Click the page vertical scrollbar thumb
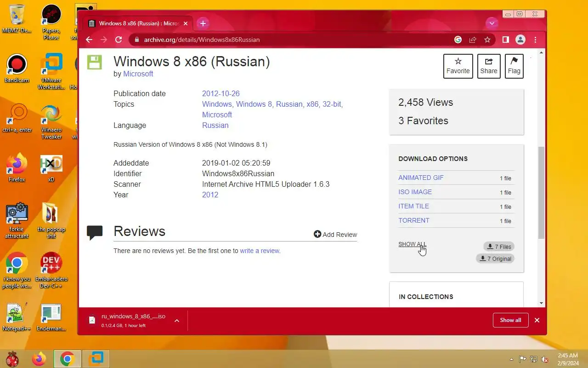The width and height of the screenshot is (588, 368). pos(541,192)
